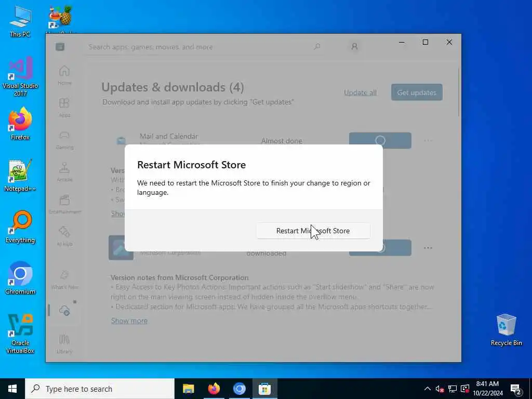
Task: Select Visual Studio 2017 desktop shortcut
Action: tap(20, 76)
